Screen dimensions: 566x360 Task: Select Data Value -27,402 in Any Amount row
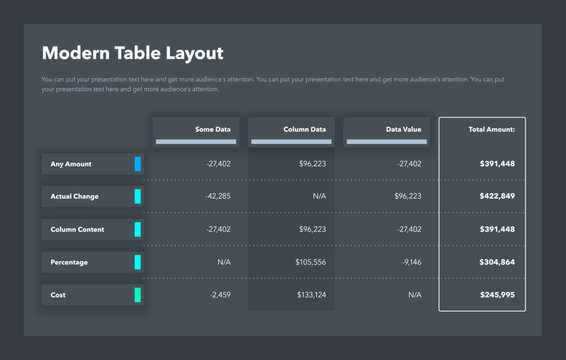click(409, 164)
